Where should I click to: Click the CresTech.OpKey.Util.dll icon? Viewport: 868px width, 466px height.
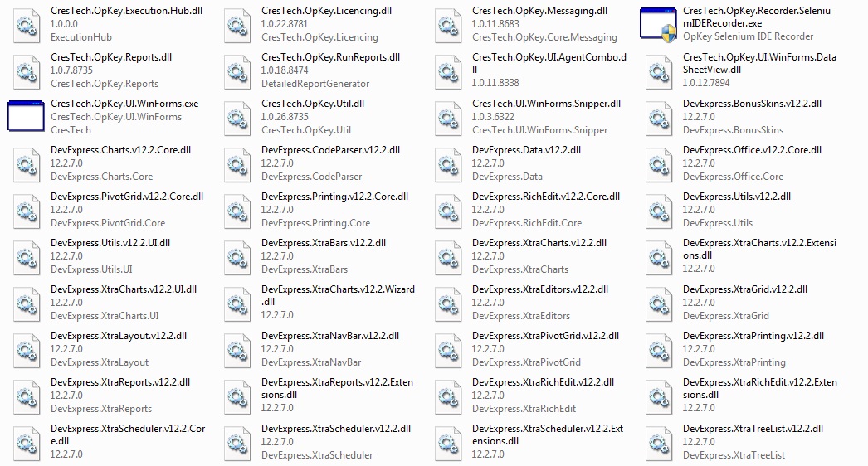coord(237,119)
